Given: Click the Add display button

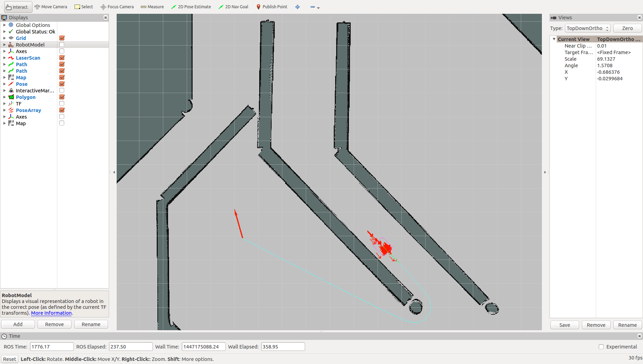Looking at the screenshot, I should click(x=18, y=324).
